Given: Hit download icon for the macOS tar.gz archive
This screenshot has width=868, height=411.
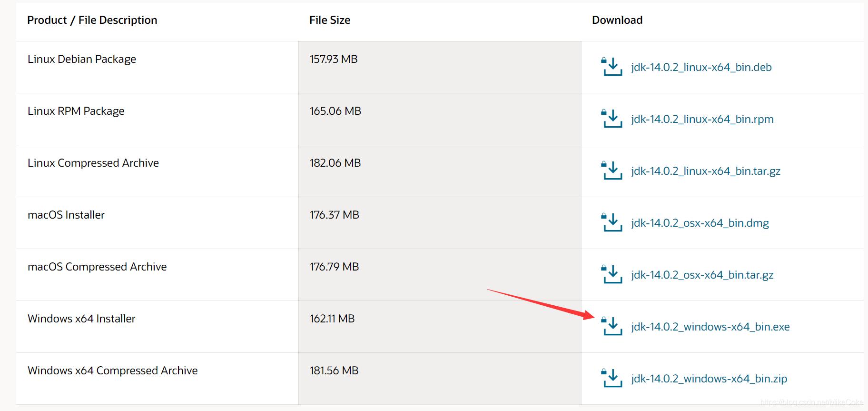Looking at the screenshot, I should click(612, 275).
